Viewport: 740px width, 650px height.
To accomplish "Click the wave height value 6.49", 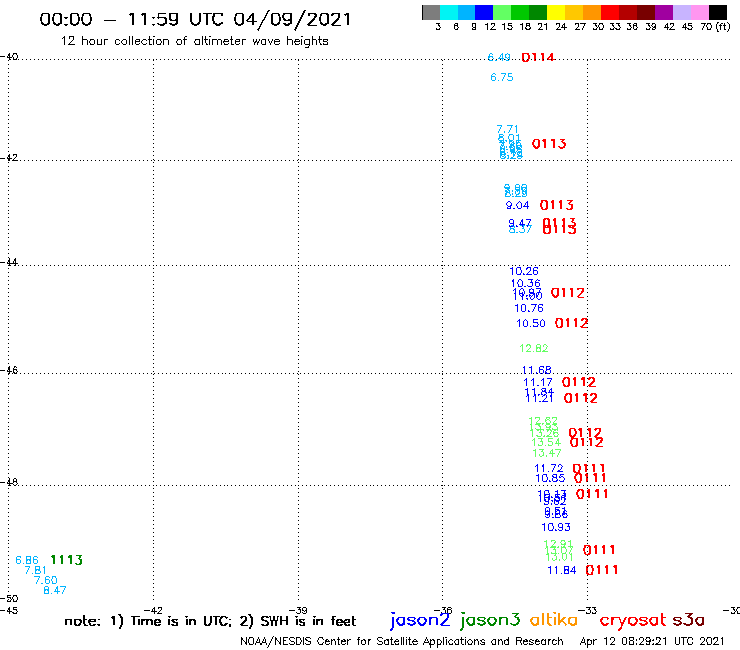I will pos(499,57).
